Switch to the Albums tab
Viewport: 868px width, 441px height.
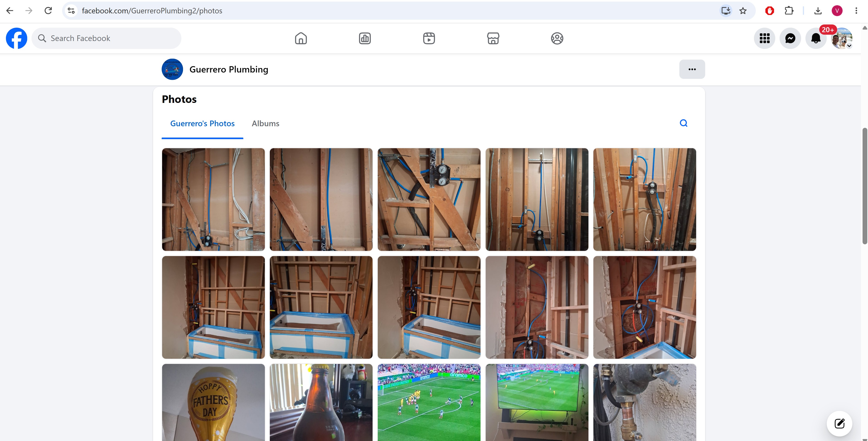(x=266, y=124)
